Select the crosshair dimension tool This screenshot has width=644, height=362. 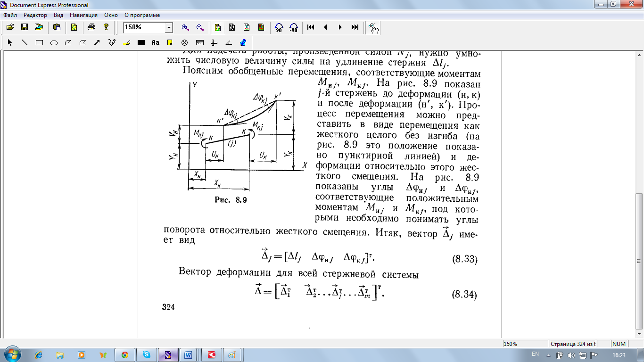tap(214, 42)
